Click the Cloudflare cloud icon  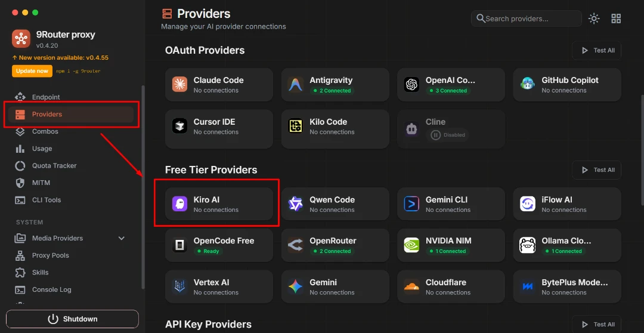coord(411,286)
